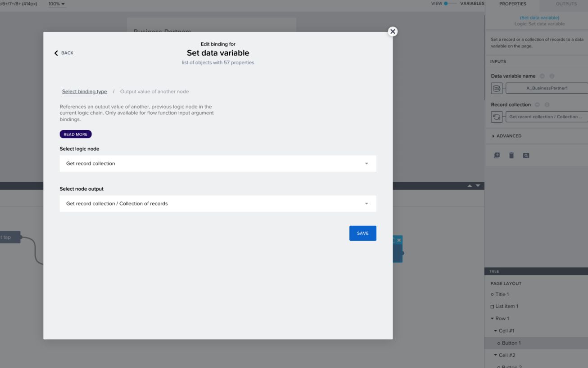Click the logic panel collapse down arrow
The image size is (588, 368).
(x=478, y=186)
